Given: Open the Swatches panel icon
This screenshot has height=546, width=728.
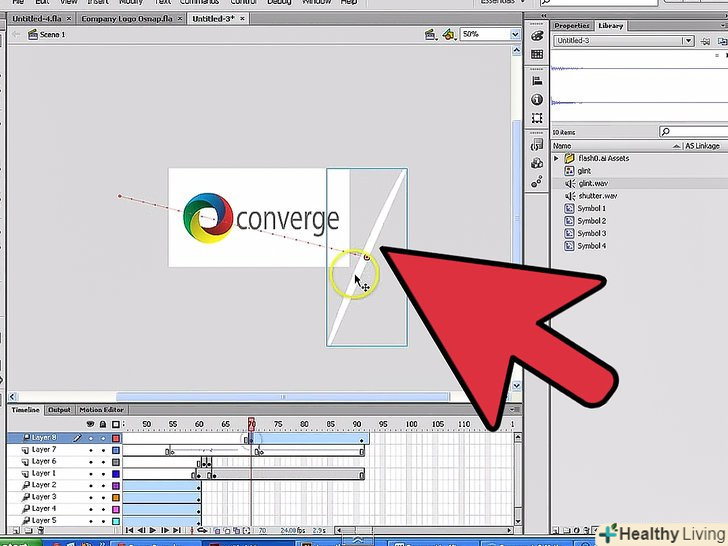Looking at the screenshot, I should click(x=537, y=54).
